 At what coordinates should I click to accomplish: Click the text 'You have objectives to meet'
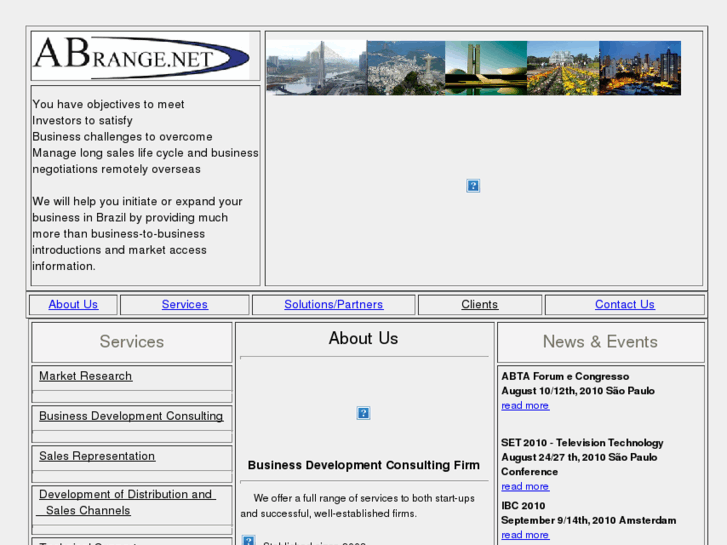[x=108, y=104]
